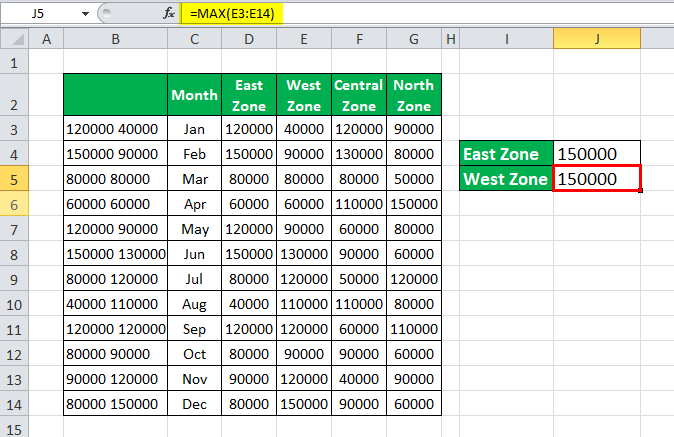
Task: Click the Jul month cell
Action: click(194, 278)
